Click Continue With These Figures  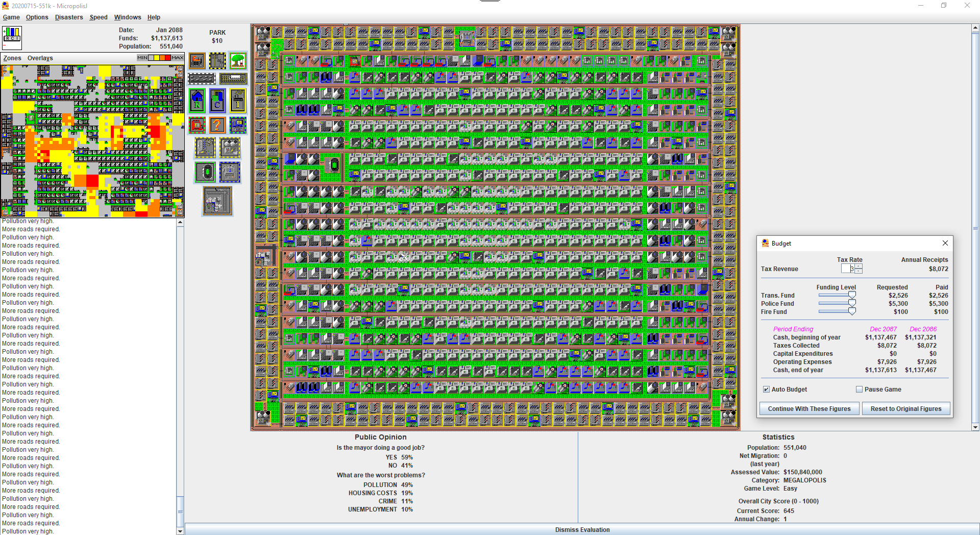[x=809, y=409]
